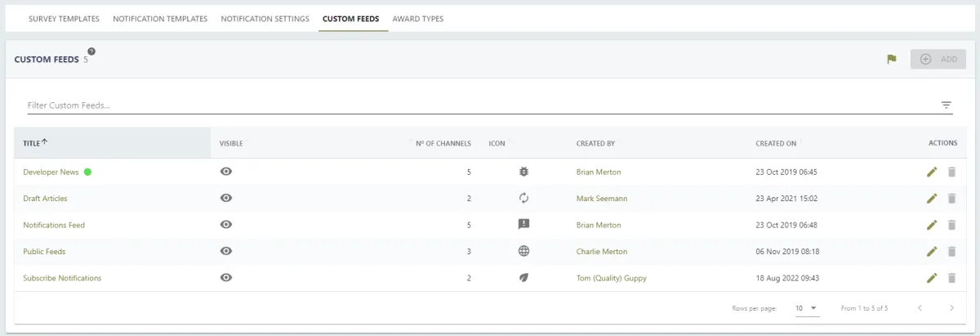Open the filter options icon

click(x=947, y=105)
